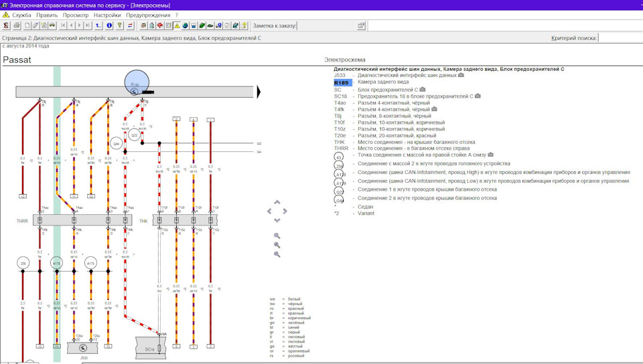This screenshot has width=643, height=364.
Task: Open the Просмотр menu
Action: coord(76,15)
